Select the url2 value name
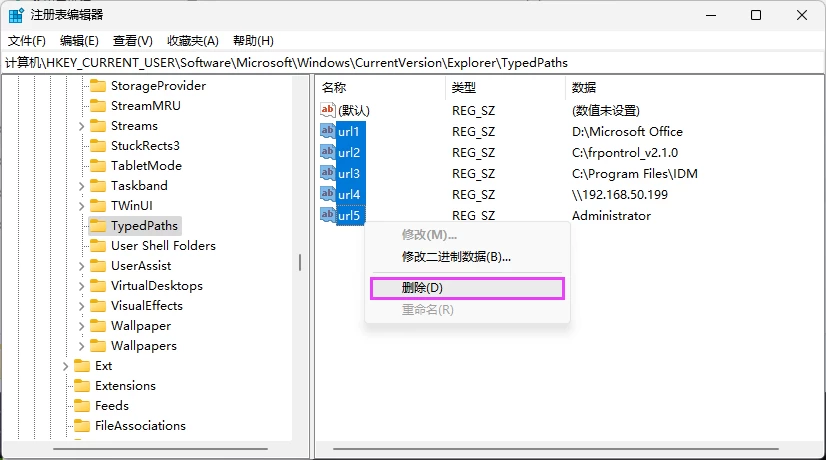The height and width of the screenshot is (460, 826). click(x=349, y=152)
